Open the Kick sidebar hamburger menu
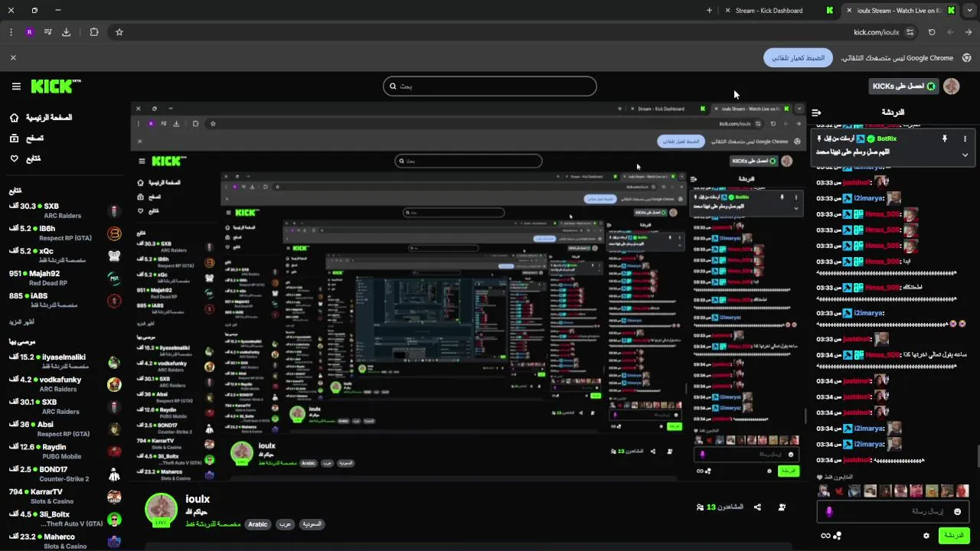 [16, 86]
